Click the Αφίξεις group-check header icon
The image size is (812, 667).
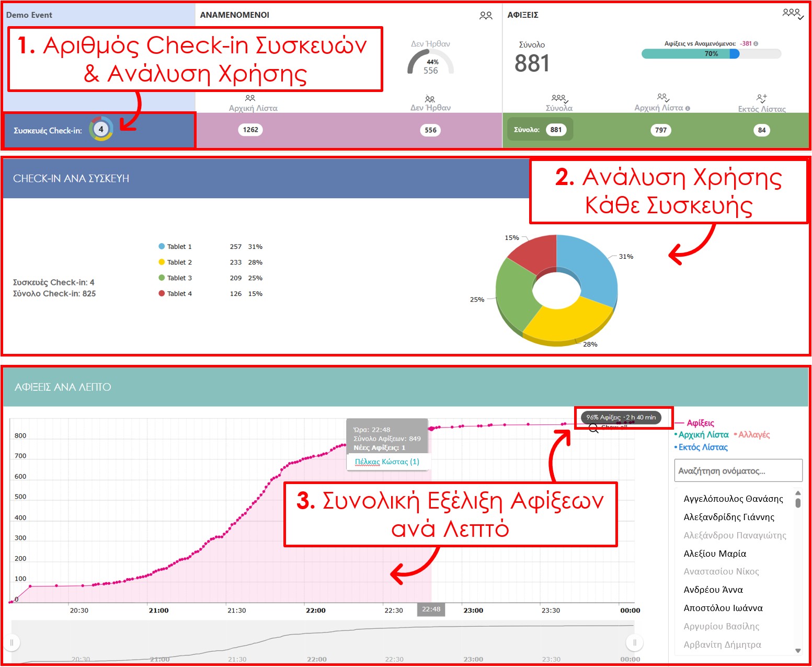coord(792,14)
